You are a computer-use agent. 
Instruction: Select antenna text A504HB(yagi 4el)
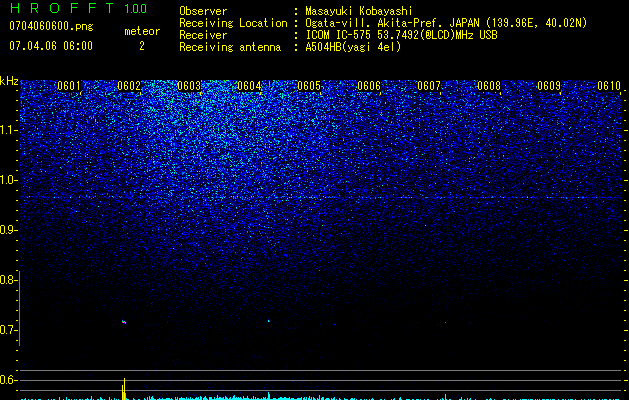tap(353, 47)
